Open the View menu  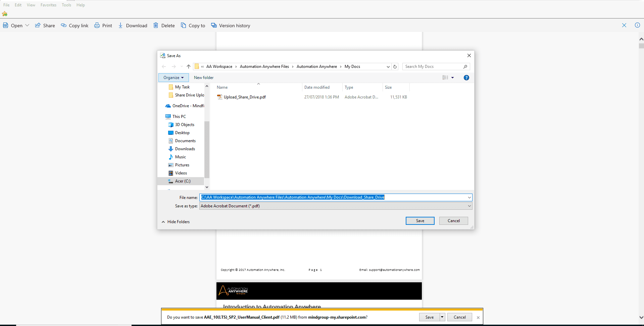(x=31, y=5)
